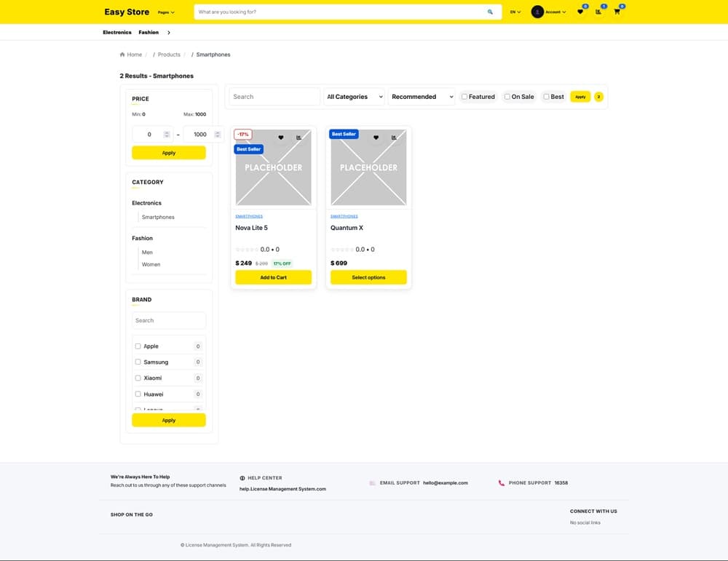Check the Samsung brand checkbox
The width and height of the screenshot is (728, 561).
pos(138,362)
